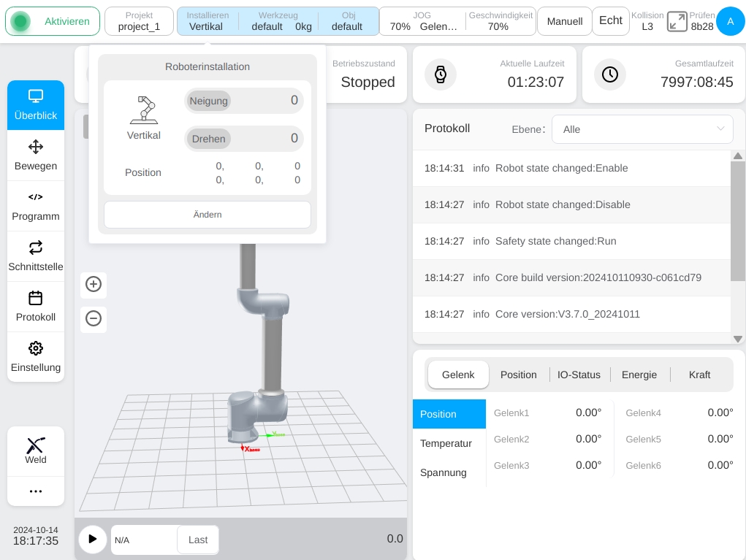
Task: Open the Bewegen move page
Action: 36,156
